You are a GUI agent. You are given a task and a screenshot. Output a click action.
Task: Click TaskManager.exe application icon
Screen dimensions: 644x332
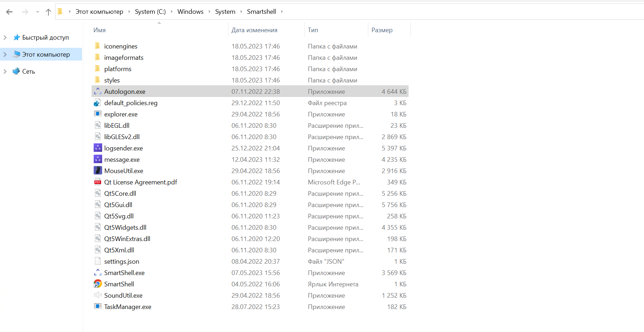click(x=98, y=307)
